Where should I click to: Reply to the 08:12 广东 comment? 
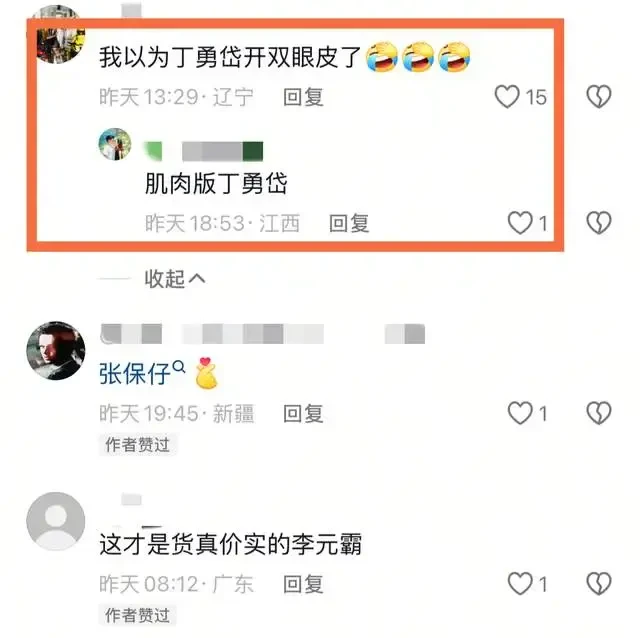[304, 584]
